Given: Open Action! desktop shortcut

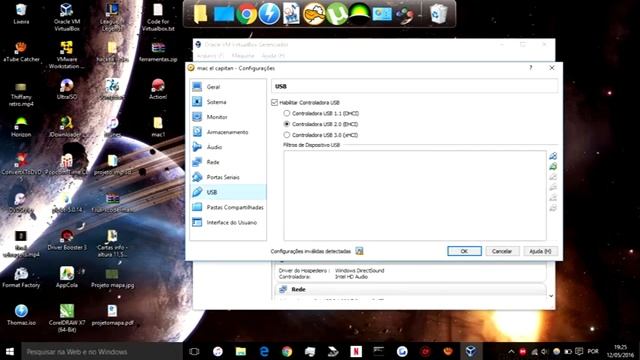Looking at the screenshot, I should pyautogui.click(x=158, y=89).
